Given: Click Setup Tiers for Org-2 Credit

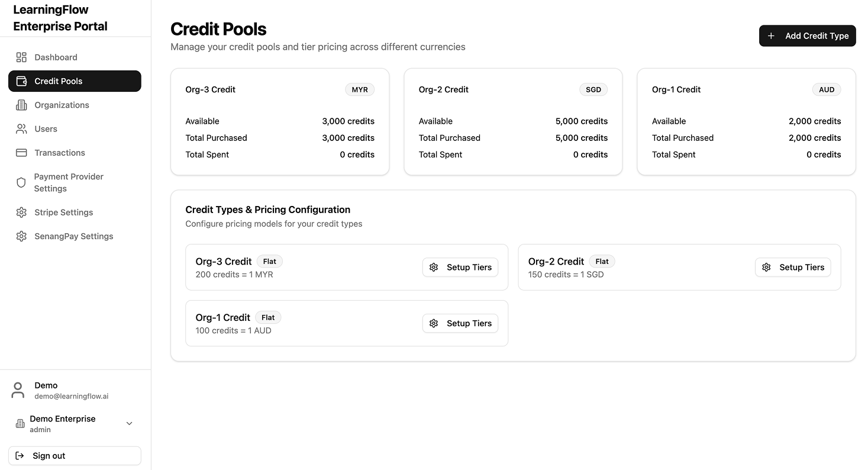Looking at the screenshot, I should tap(793, 267).
